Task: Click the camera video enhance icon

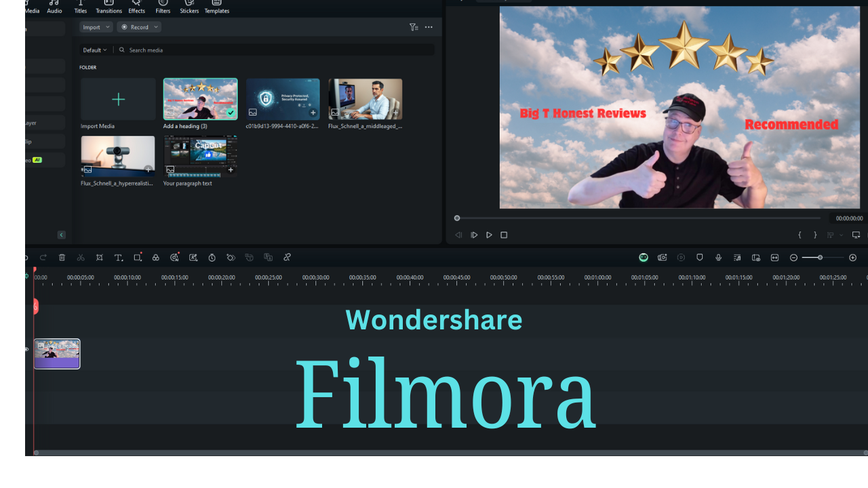Action: [662, 258]
